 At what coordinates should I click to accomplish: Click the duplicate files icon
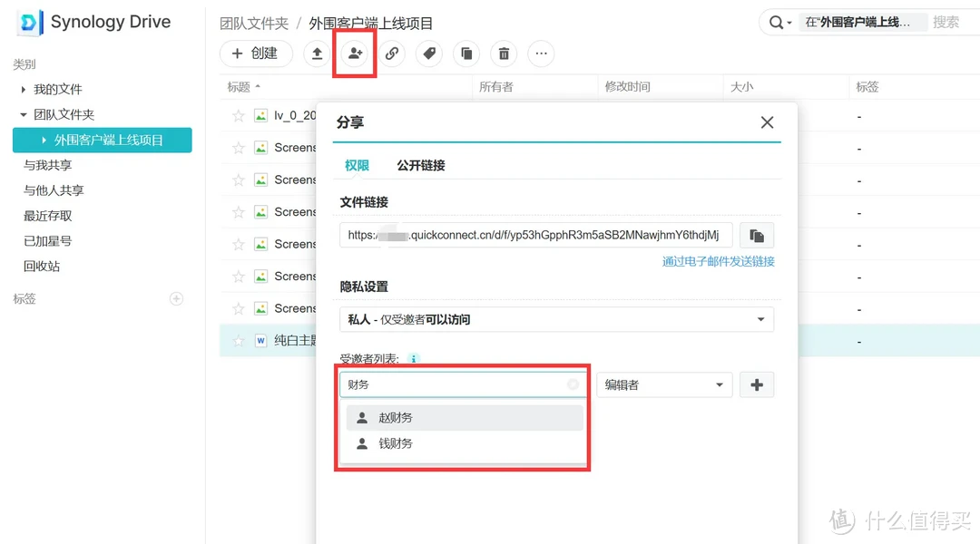pyautogui.click(x=465, y=53)
